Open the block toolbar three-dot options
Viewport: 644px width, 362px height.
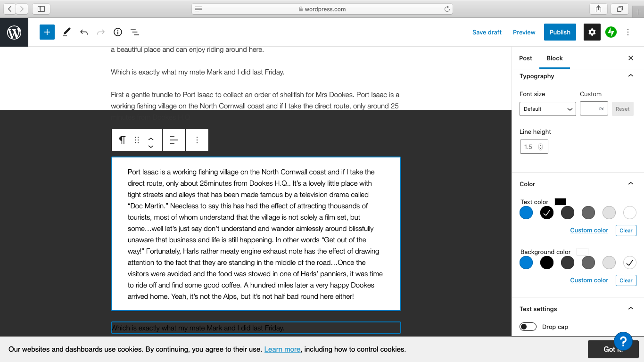click(x=197, y=140)
